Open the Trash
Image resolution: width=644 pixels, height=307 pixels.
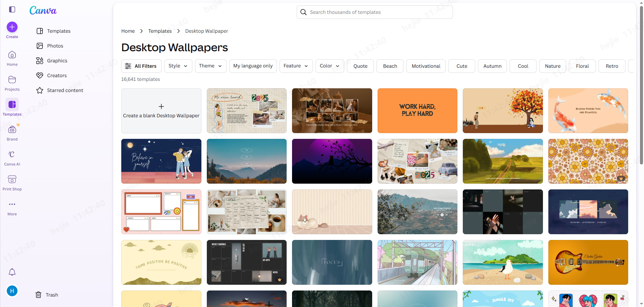(x=51, y=295)
